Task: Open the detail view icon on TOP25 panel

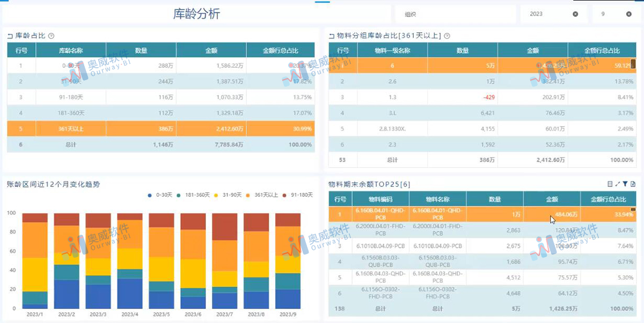Action: tap(610, 183)
